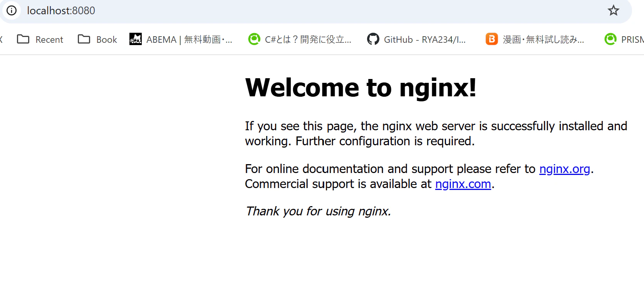This screenshot has width=644, height=299.
Task: Open the Book bookmarks folder
Action: point(97,39)
